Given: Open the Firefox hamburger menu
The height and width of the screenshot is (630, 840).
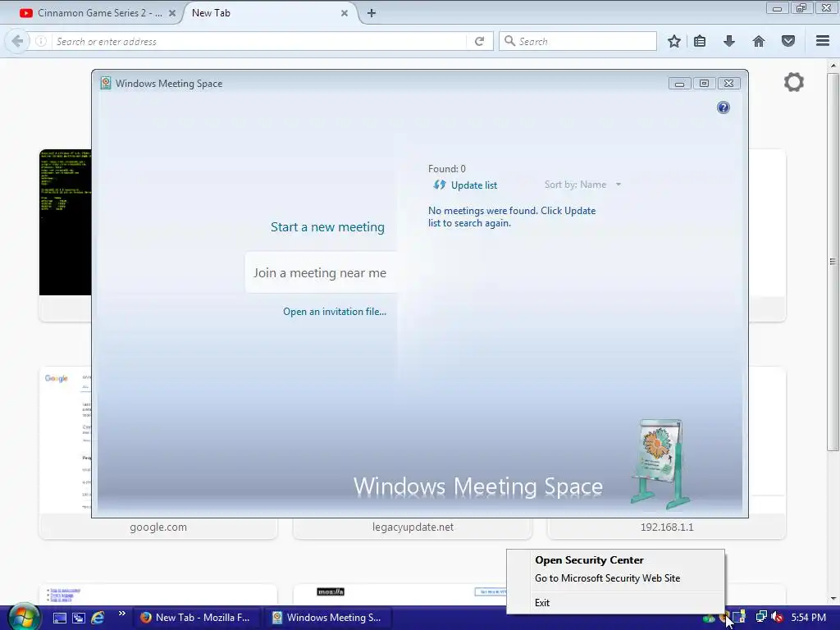Looking at the screenshot, I should 823,41.
